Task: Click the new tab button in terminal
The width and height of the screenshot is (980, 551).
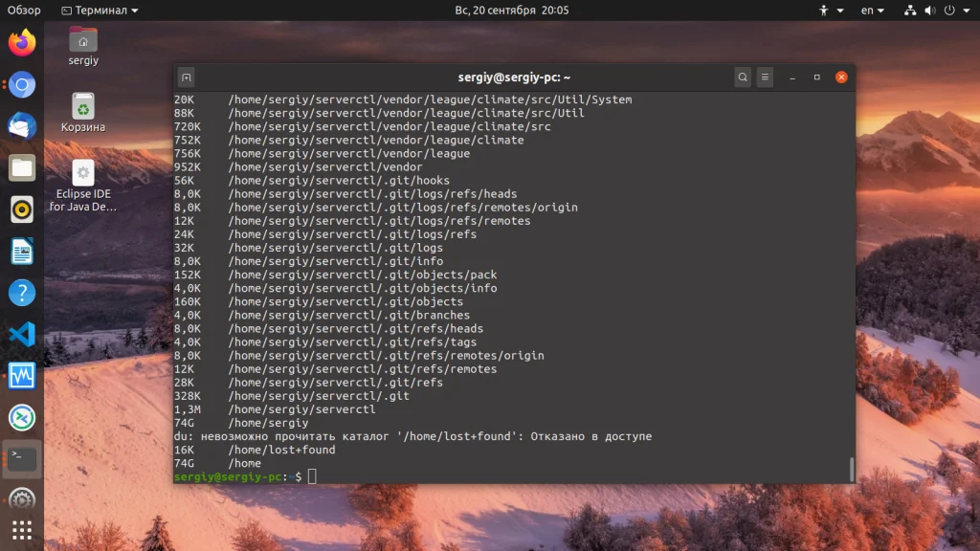Action: (x=187, y=77)
